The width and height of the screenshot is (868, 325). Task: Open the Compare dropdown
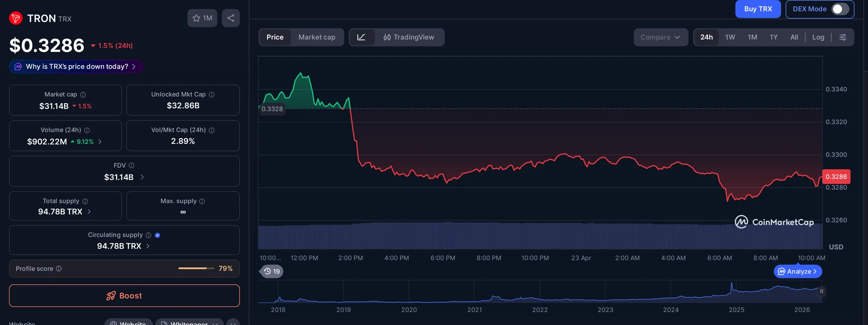coord(660,37)
